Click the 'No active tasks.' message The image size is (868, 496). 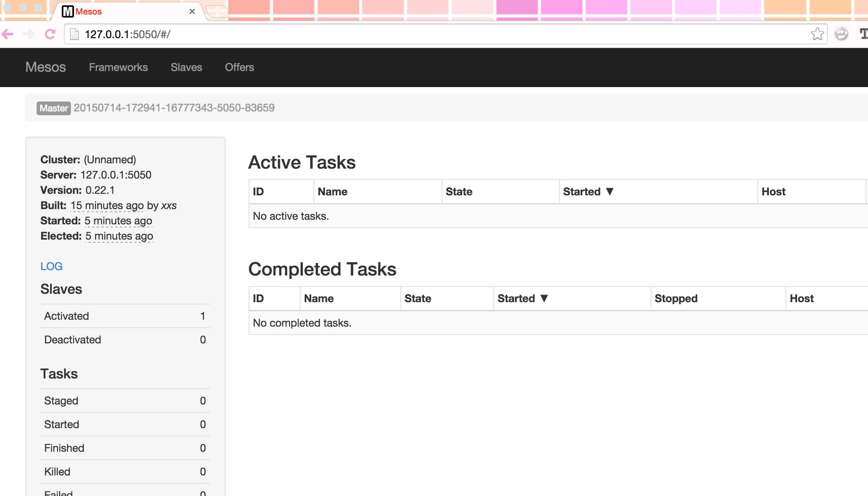[x=291, y=216]
